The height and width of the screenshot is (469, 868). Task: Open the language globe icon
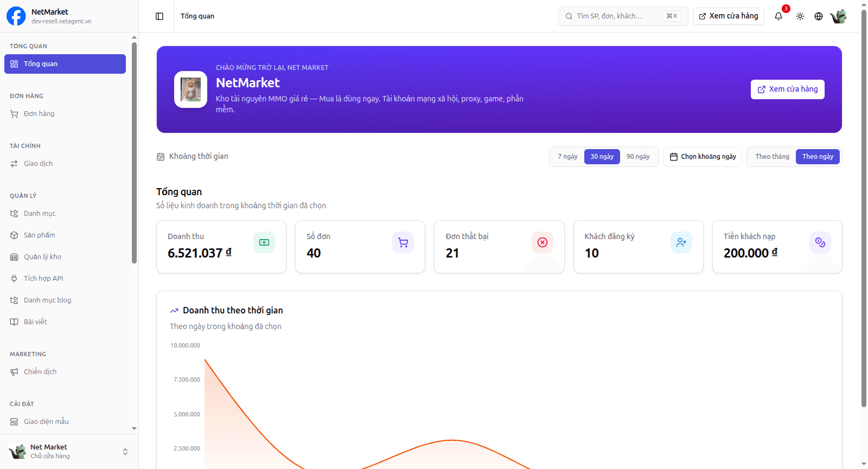(x=819, y=16)
